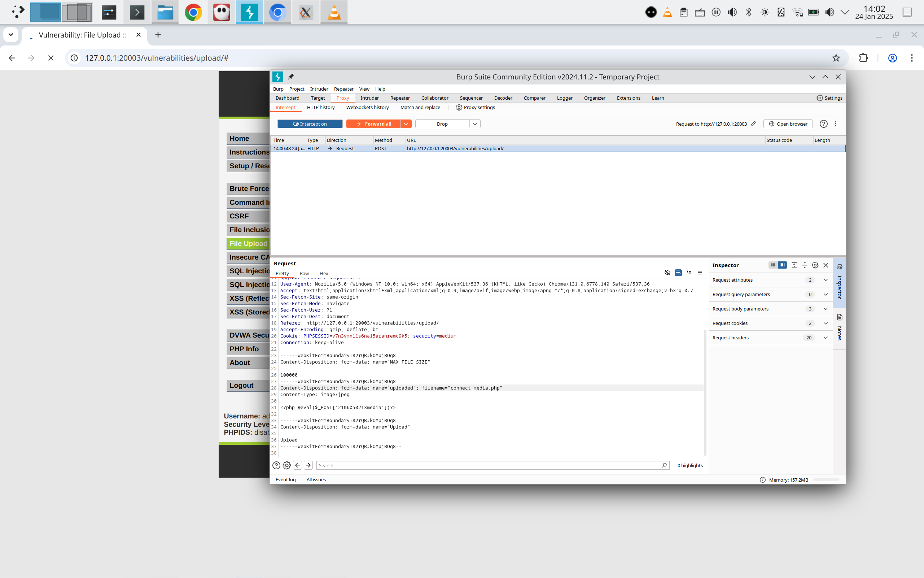Open the intercept help question icon
924x578 pixels.
[823, 124]
